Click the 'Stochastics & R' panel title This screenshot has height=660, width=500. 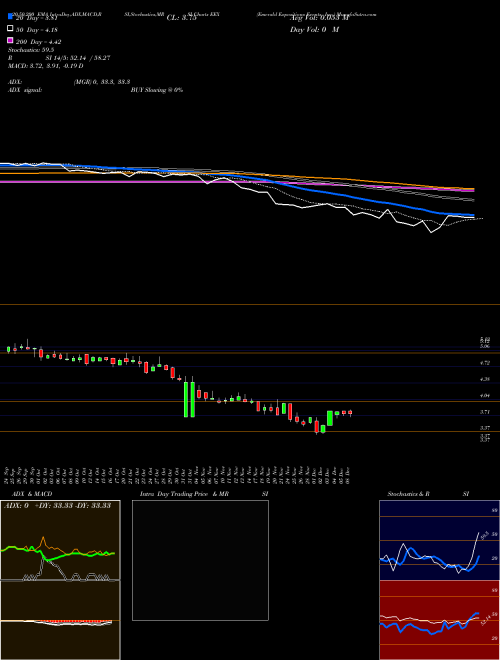[409, 494]
